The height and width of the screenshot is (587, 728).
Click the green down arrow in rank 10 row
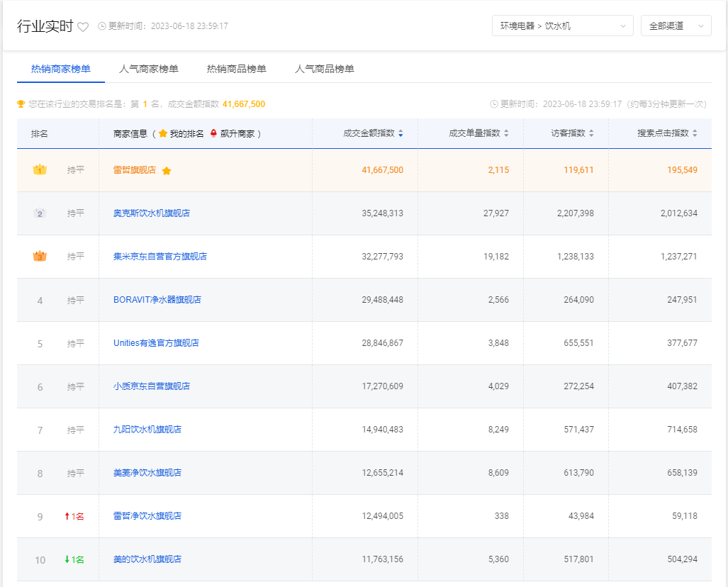67,559
